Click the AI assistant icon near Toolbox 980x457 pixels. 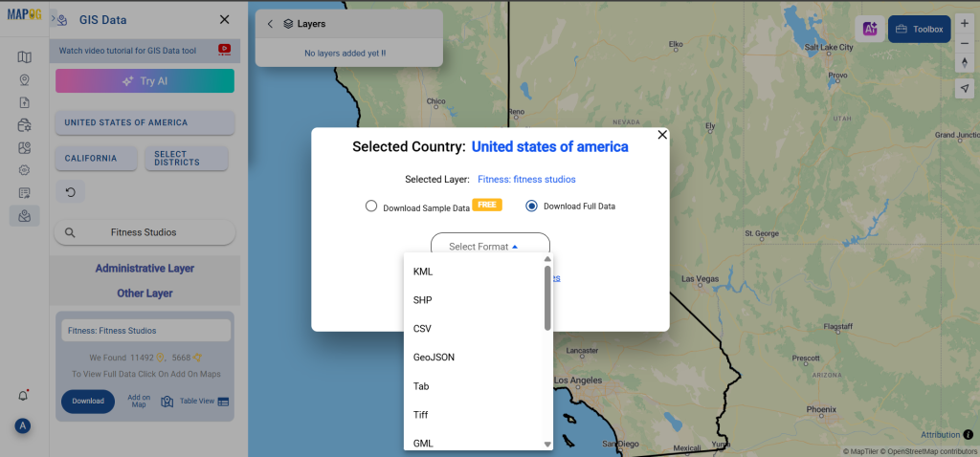coord(870,30)
